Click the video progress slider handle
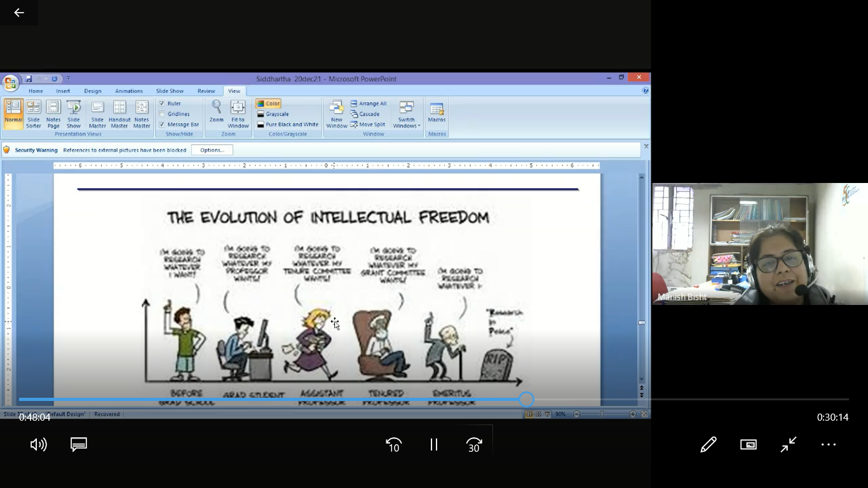This screenshot has height=488, width=868. tap(526, 399)
